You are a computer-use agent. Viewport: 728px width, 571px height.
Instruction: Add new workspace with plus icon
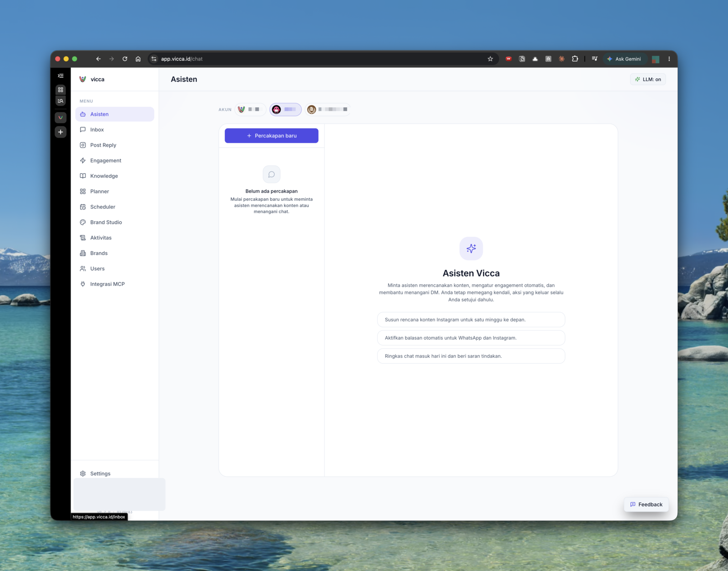61,132
